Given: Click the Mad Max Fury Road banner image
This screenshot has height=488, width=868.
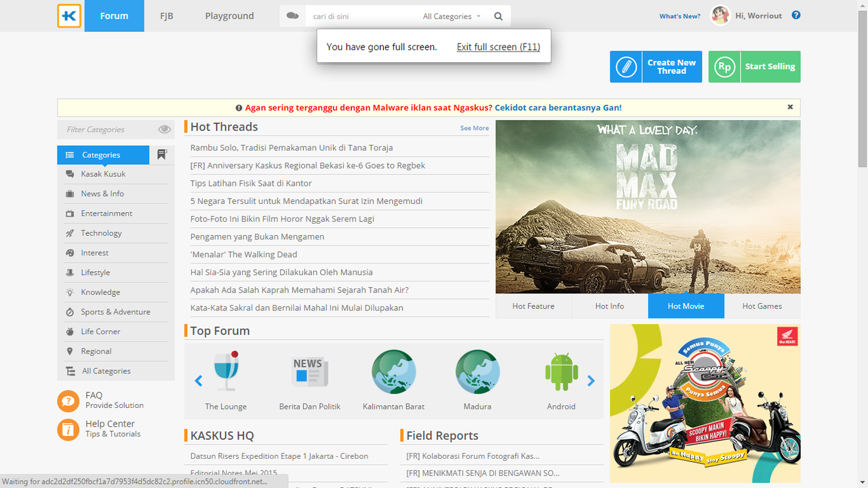Looking at the screenshot, I should 648,207.
